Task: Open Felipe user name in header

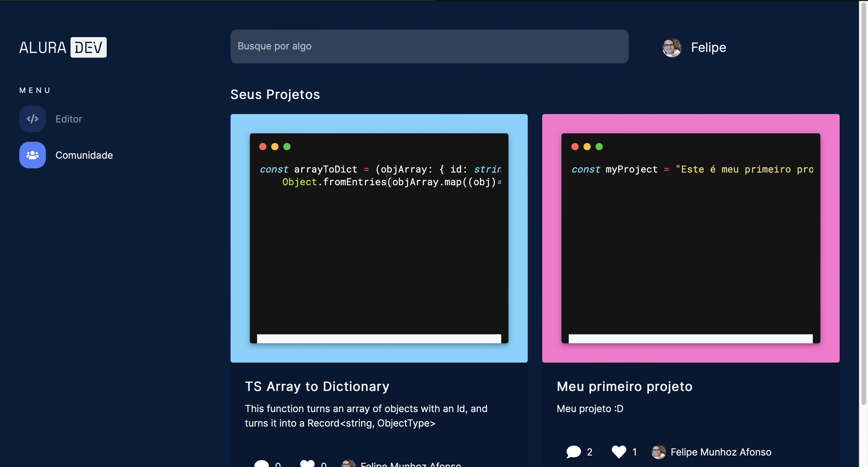Action: (x=709, y=48)
